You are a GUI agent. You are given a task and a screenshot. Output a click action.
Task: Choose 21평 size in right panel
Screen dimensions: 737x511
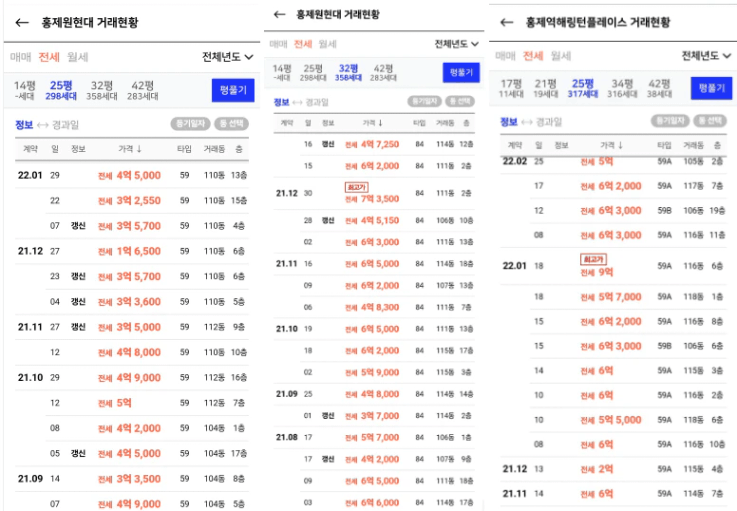click(545, 88)
